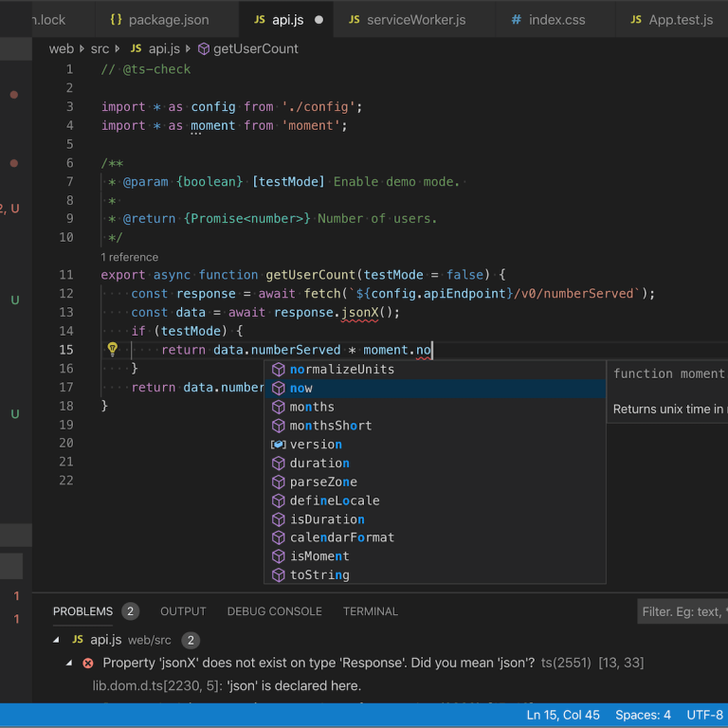Click Spaces: 4 indentation in status bar
728x728 pixels.
coord(643,715)
